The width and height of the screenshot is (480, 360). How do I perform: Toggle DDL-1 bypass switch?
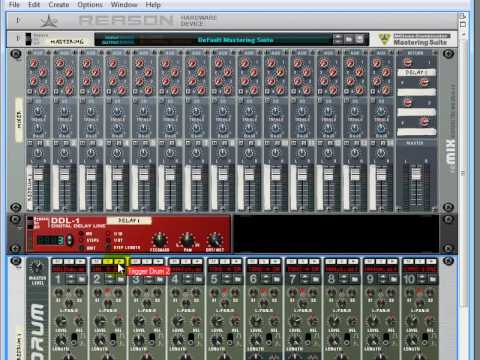(x=30, y=223)
